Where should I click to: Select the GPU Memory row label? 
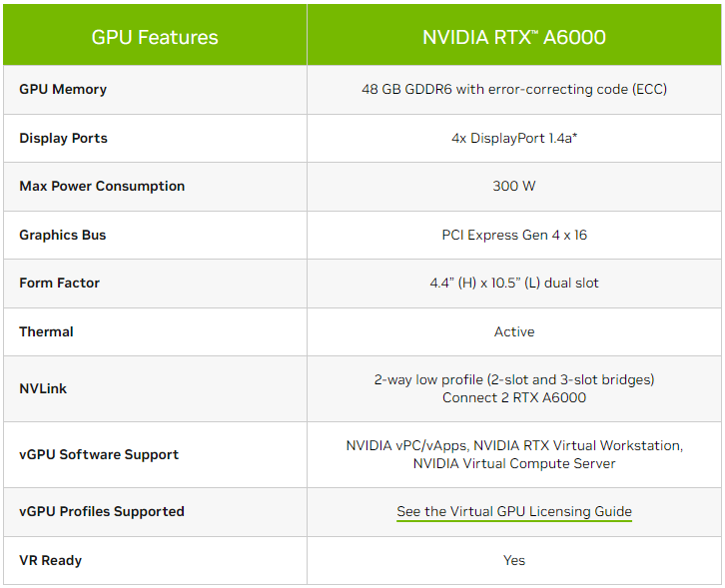click(x=63, y=89)
